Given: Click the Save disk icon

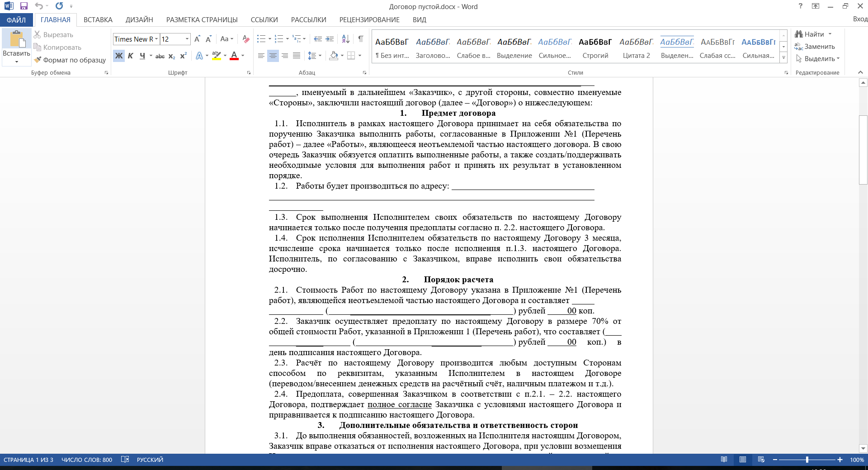Looking at the screenshot, I should click(x=24, y=6).
